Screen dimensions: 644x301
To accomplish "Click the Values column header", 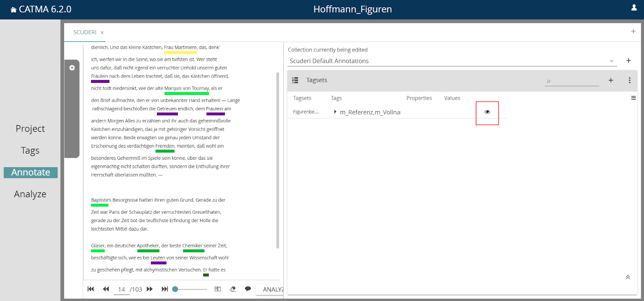I will coord(452,98).
